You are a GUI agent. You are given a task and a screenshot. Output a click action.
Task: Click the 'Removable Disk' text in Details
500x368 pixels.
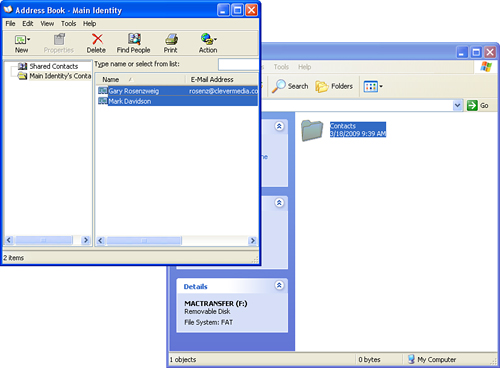pos(207,312)
